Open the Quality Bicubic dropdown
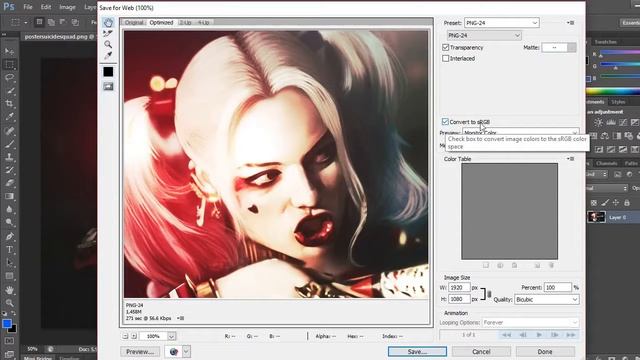This screenshot has height=360, width=640. (547, 300)
